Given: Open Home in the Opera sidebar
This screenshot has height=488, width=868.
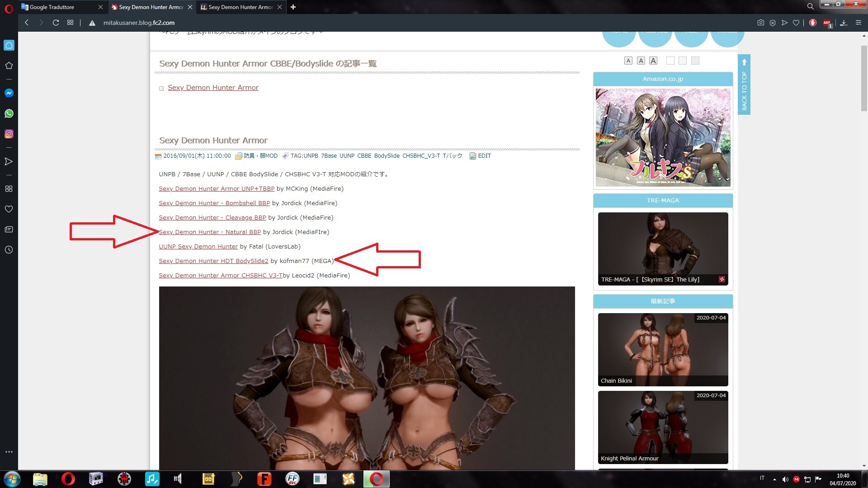Looking at the screenshot, I should click(x=9, y=45).
